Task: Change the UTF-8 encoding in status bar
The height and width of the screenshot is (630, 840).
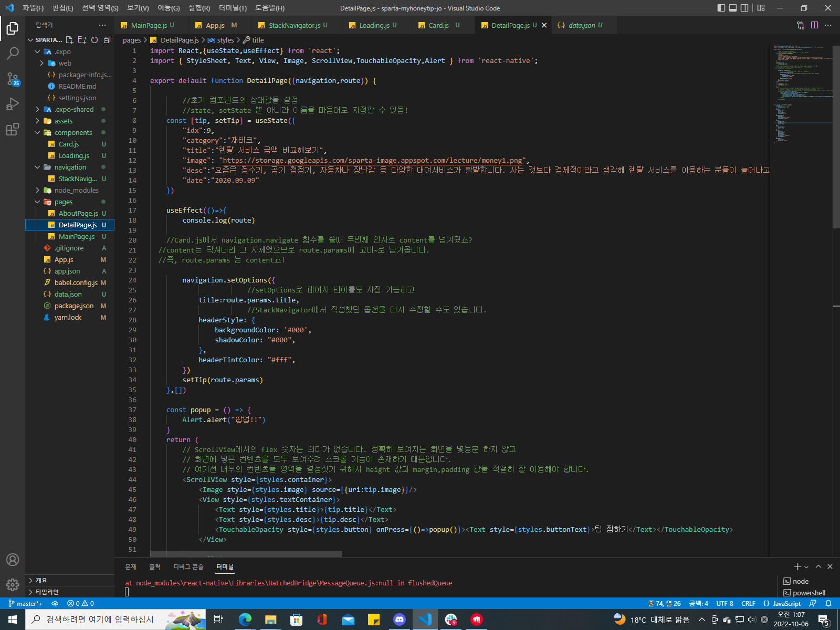Action: (x=724, y=603)
